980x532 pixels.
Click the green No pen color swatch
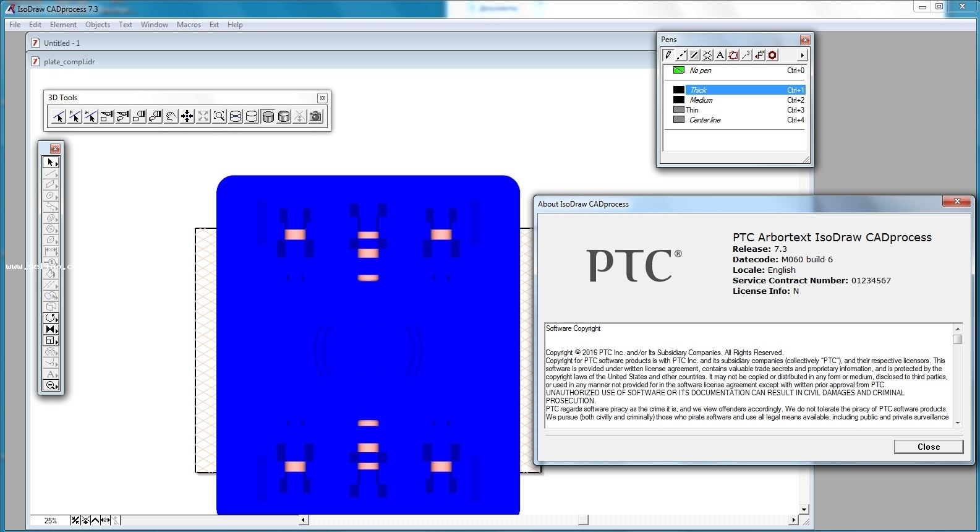pos(679,70)
